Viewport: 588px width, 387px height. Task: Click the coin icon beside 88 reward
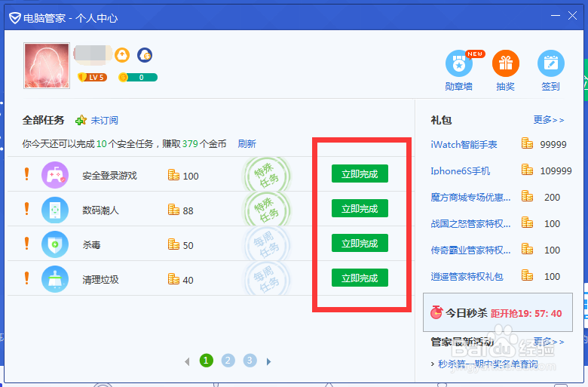173,210
